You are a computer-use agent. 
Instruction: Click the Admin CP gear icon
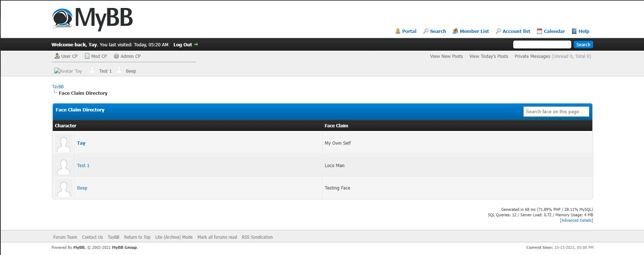coord(116,56)
